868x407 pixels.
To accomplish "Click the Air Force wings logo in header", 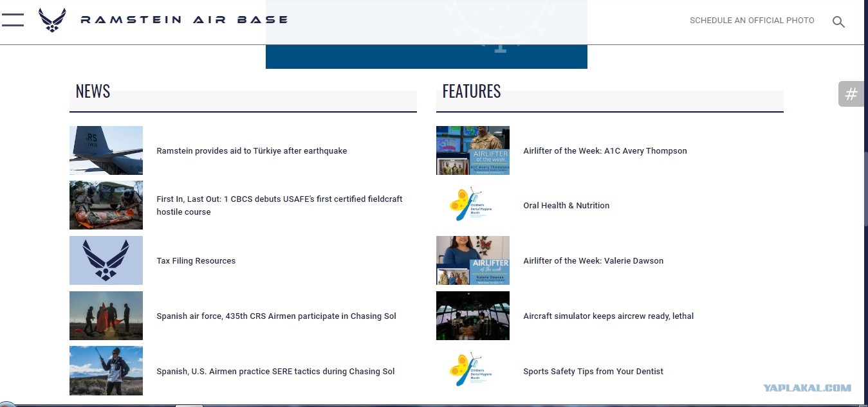I will click(x=52, y=20).
